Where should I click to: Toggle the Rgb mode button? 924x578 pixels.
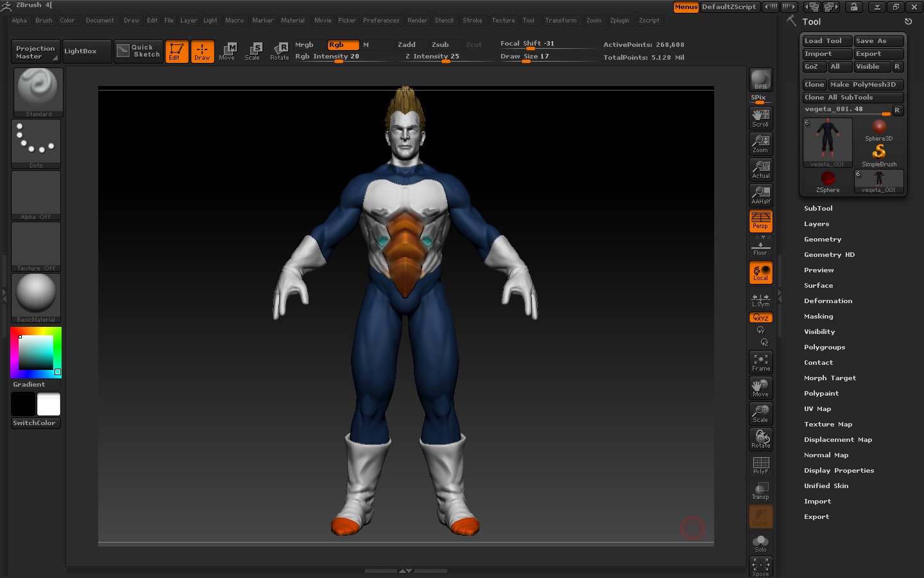[343, 45]
